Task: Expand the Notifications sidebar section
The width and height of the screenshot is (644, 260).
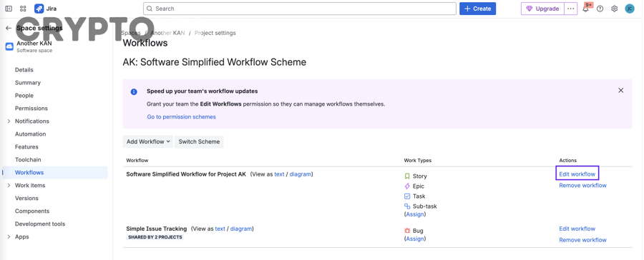Action: pyautogui.click(x=9, y=121)
